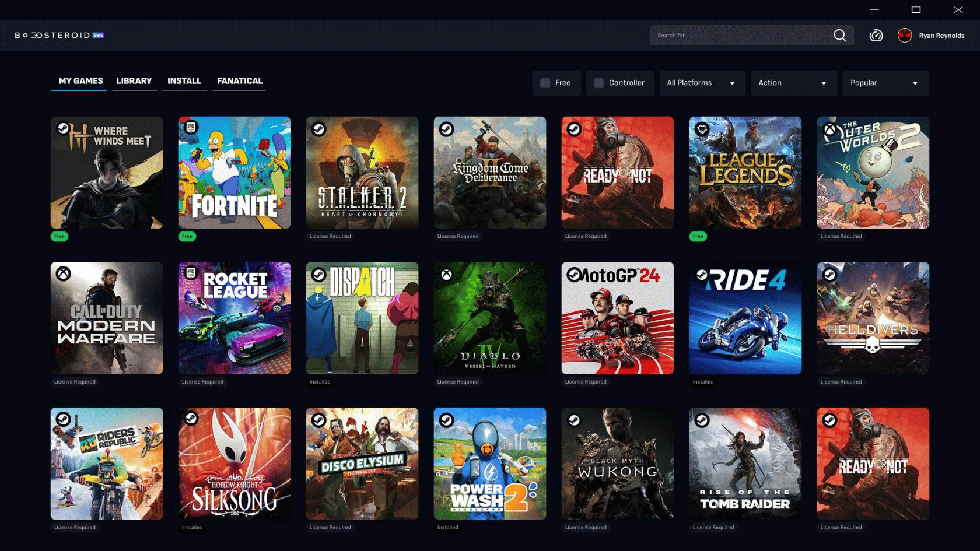980x551 pixels.
Task: Open Call of Duty Modern Warfare card
Action: 107,318
